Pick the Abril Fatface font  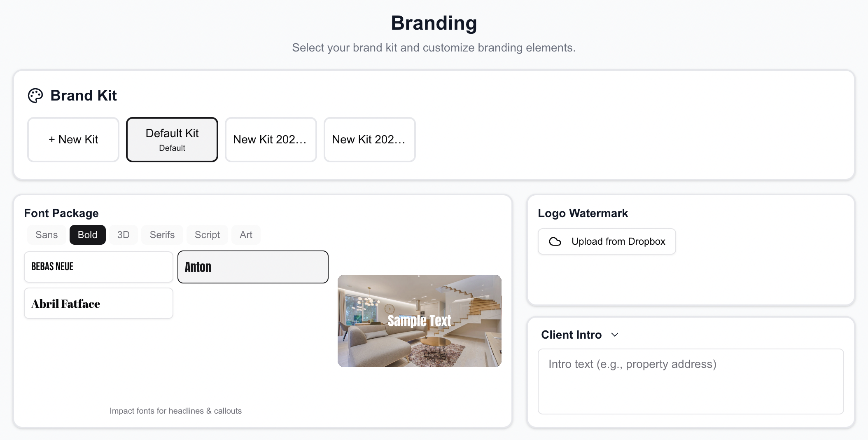[x=98, y=303]
